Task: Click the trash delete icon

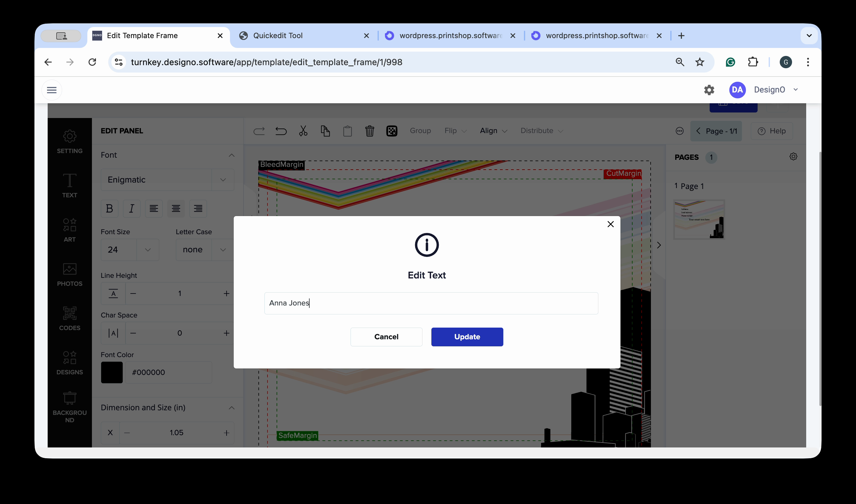Action: tap(370, 131)
